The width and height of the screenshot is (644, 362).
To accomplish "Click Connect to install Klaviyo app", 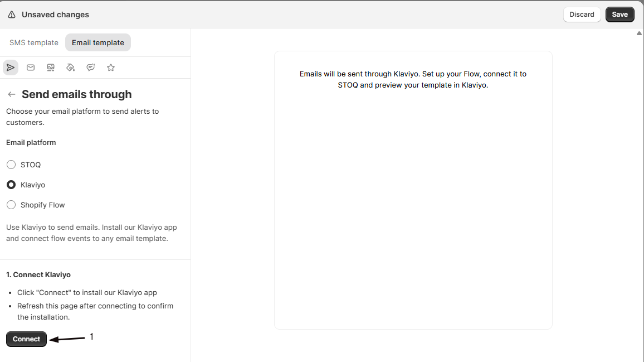I will click(x=26, y=339).
